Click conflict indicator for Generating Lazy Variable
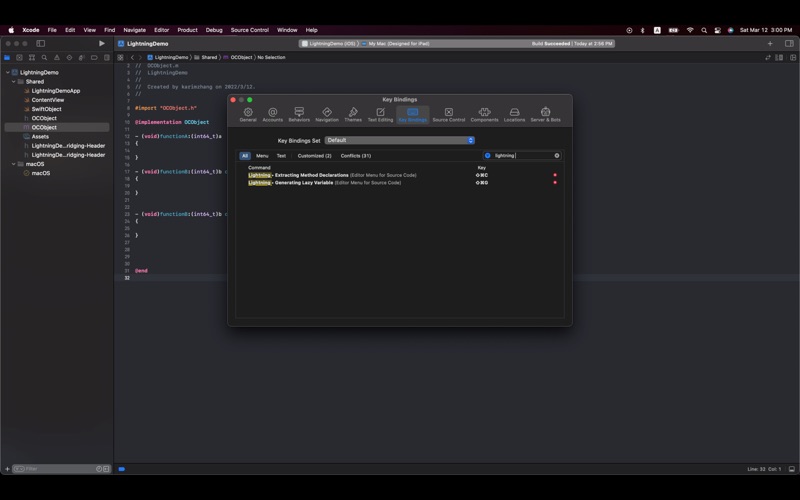 555,183
